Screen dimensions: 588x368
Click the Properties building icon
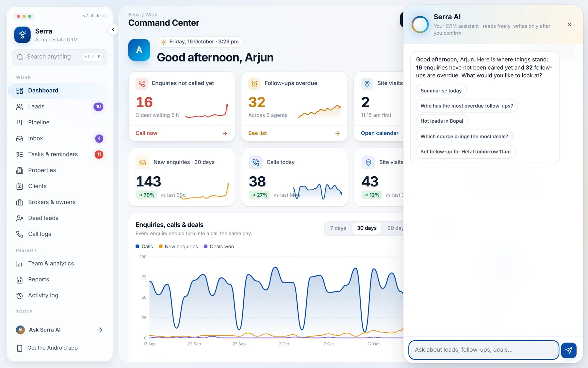coord(20,170)
